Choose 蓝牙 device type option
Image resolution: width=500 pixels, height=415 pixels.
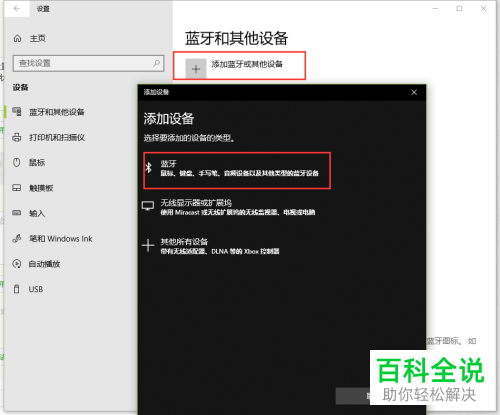click(x=237, y=171)
